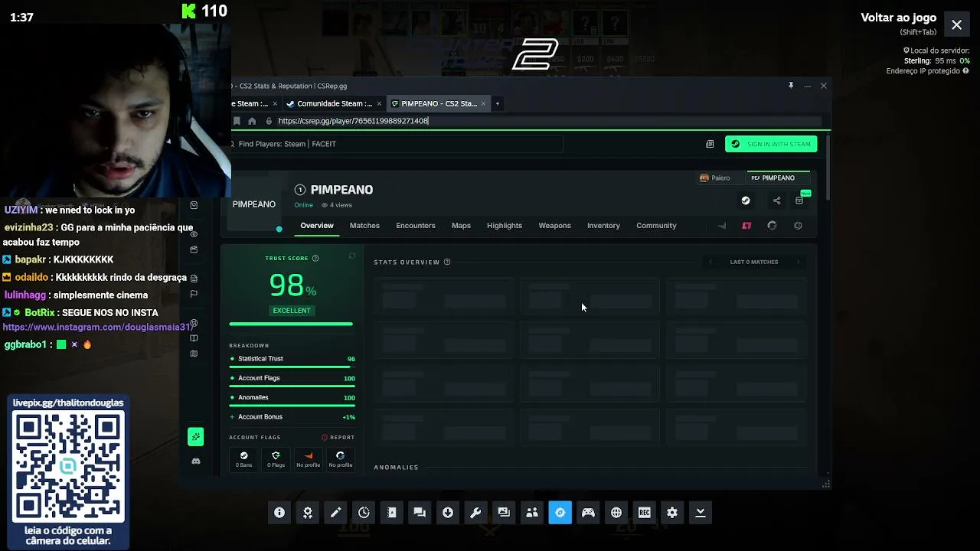Click the Account Flags progress bar
980x551 pixels.
click(291, 386)
